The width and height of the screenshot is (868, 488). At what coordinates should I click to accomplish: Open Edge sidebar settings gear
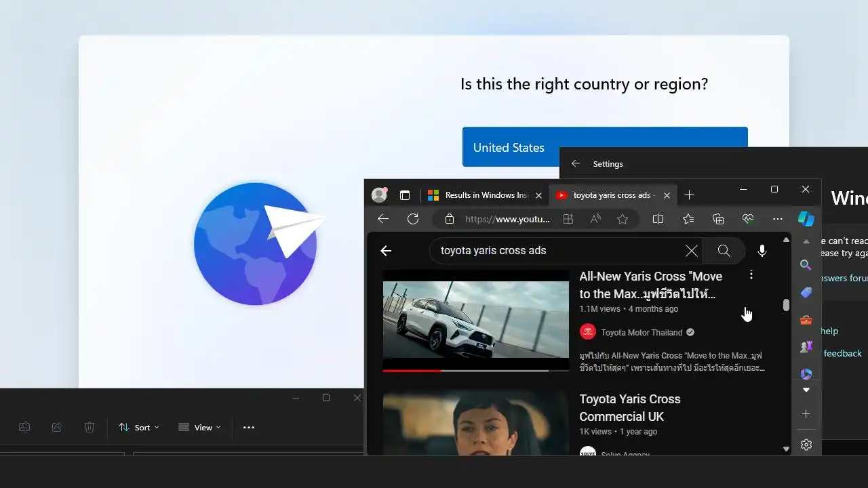point(806,445)
